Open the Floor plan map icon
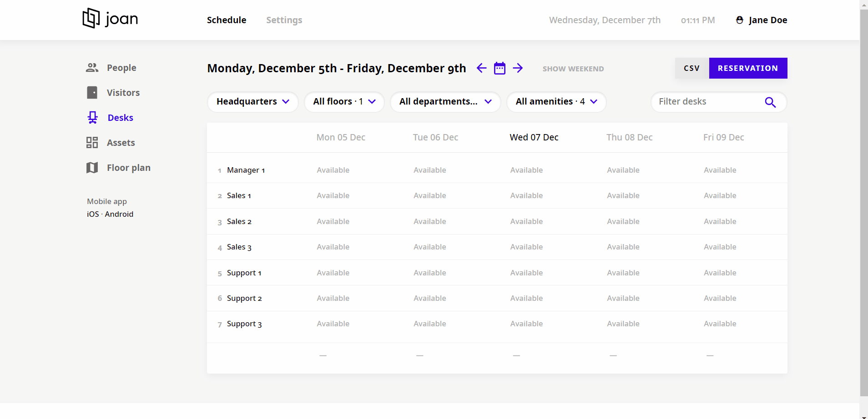 [x=92, y=168]
